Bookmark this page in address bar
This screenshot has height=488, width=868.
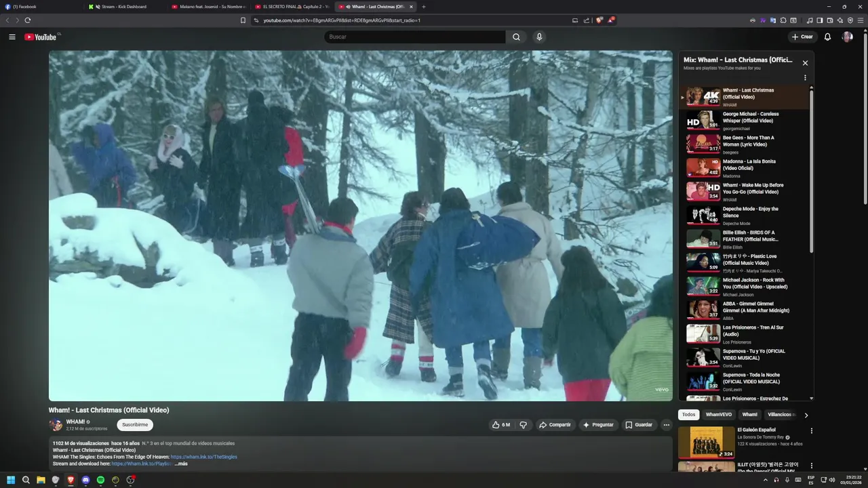243,20
